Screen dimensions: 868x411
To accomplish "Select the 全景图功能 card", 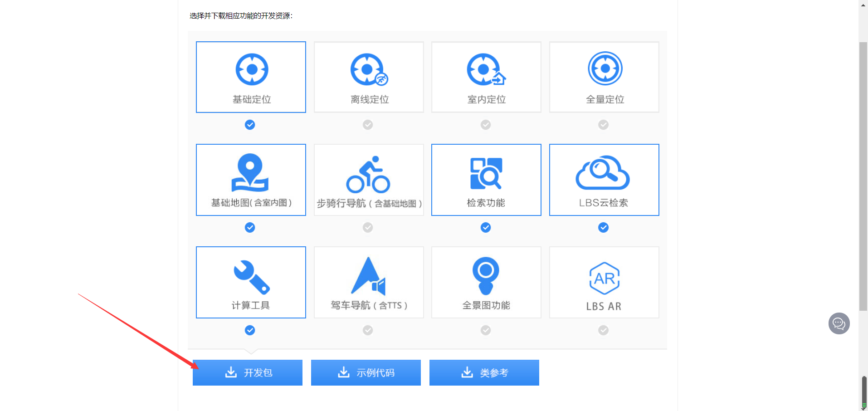I will [486, 282].
